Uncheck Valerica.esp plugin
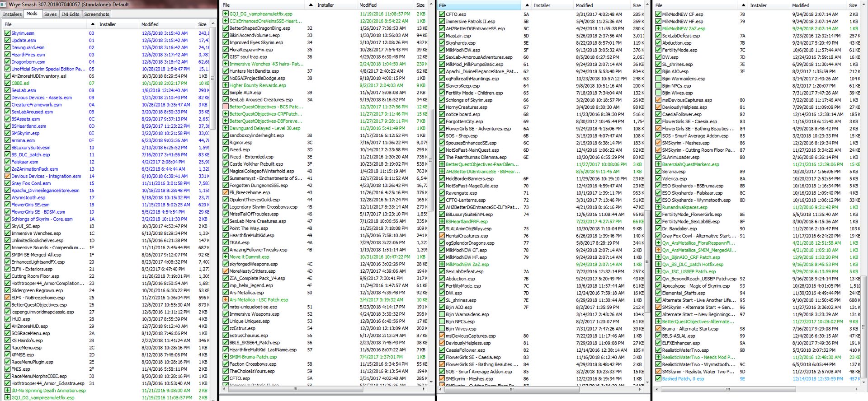The width and height of the screenshot is (868, 401). (659, 179)
